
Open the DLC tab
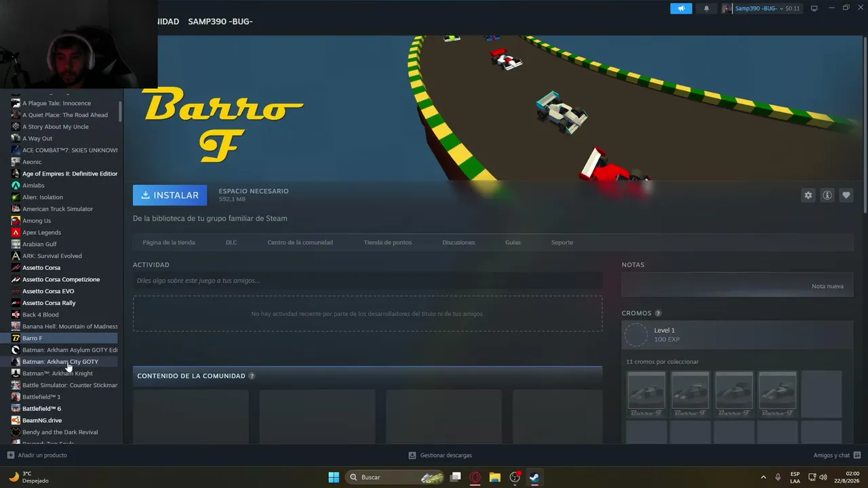[x=231, y=243]
